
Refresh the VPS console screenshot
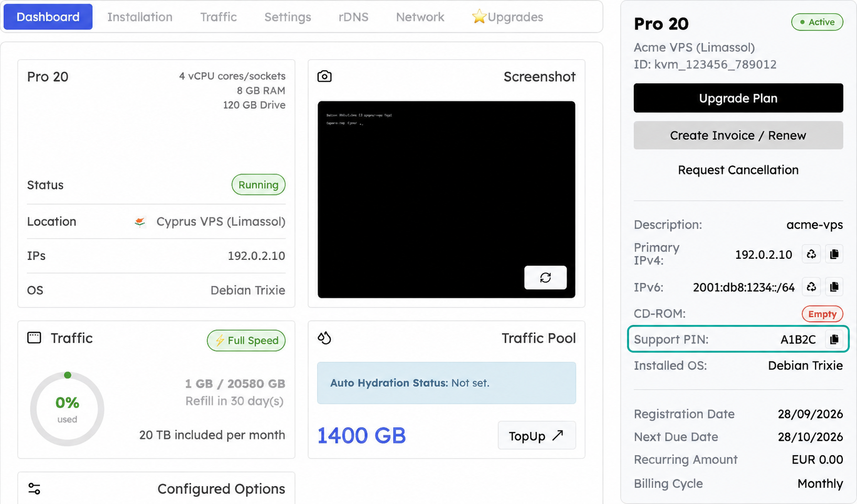point(545,277)
